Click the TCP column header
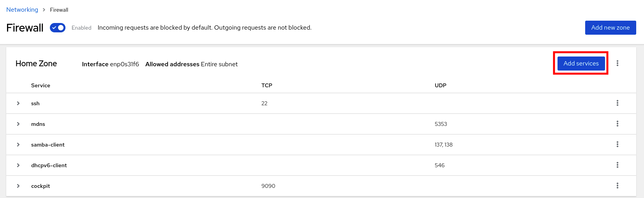644x198 pixels. click(267, 85)
